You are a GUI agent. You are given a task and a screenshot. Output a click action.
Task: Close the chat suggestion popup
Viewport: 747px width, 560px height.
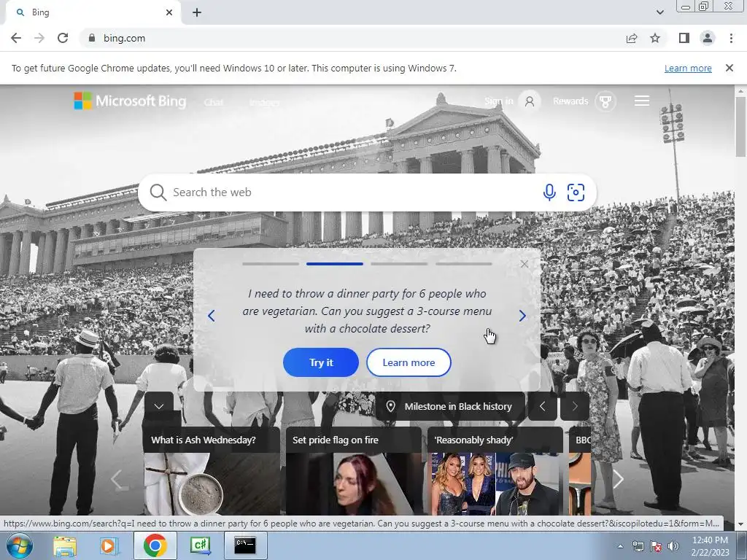point(524,264)
